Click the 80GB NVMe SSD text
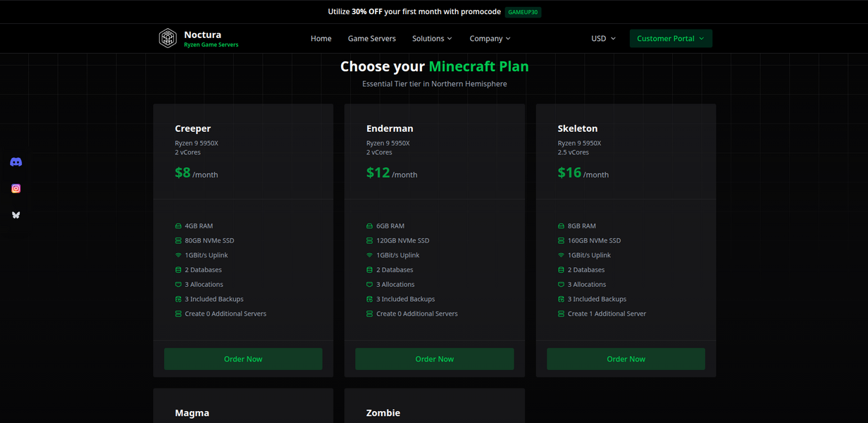Screen dimensions: 868x423 click(209, 240)
